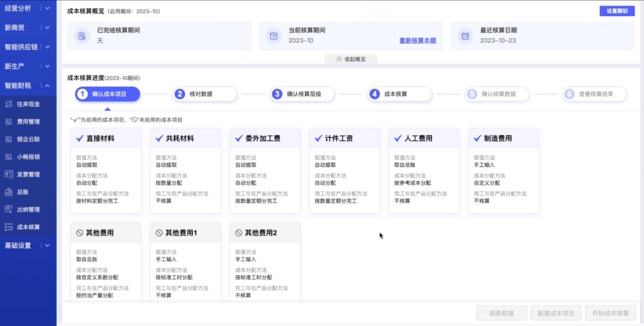Open 总账 menu item
The image size is (644, 326).
(28, 192)
